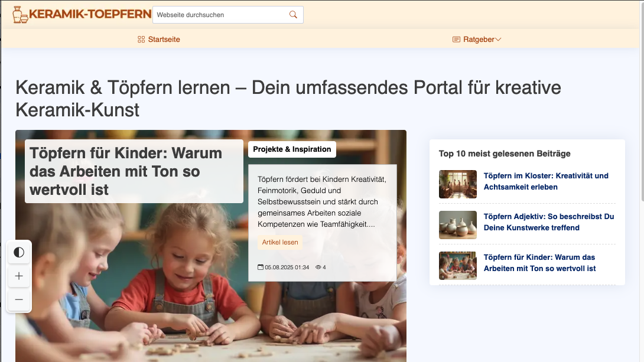Image resolution: width=644 pixels, height=362 pixels.
Task: Click the Töpfern für Kinder sidebar thumbnail
Action: pos(457,266)
